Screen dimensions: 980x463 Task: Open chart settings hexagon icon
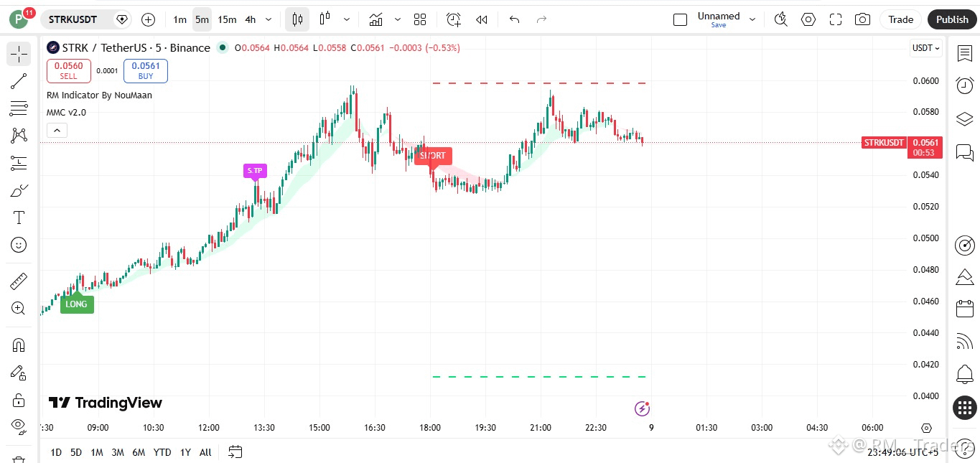[x=808, y=19]
